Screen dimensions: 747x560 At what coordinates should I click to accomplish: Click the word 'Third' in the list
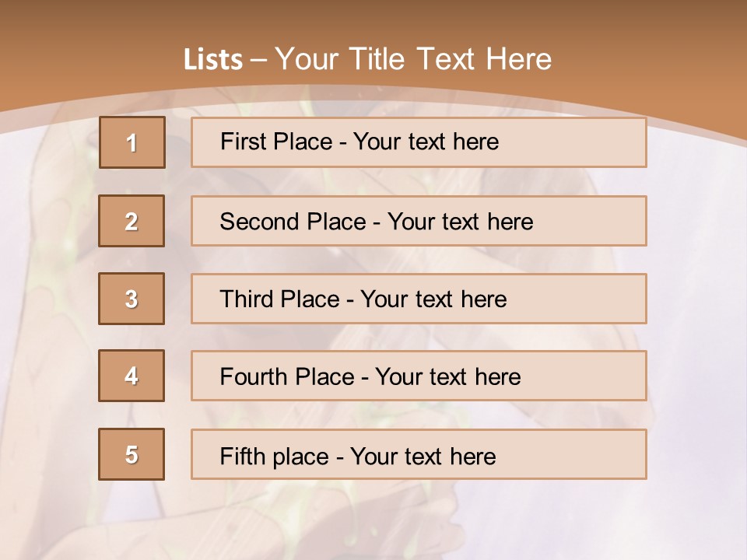click(247, 299)
